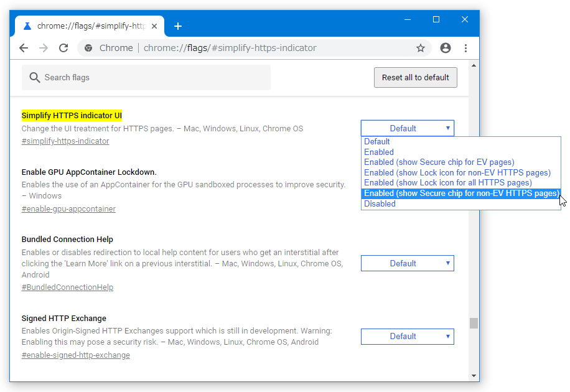Click the Enable GPU AppContainer Lockdown heading
570x392 pixels.
(89, 172)
